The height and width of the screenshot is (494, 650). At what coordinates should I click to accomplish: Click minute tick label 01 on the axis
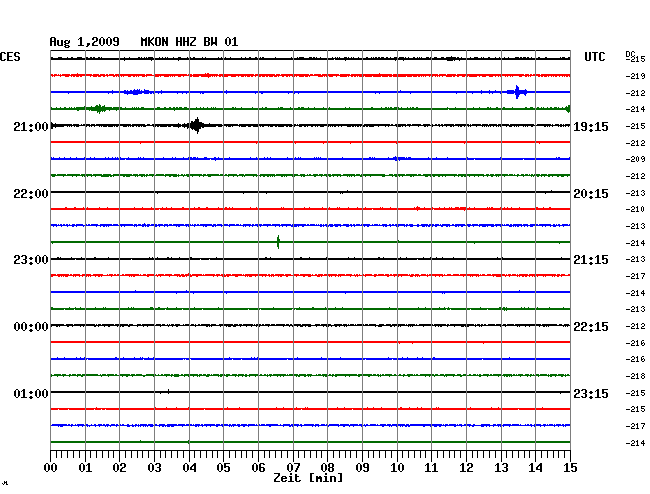coord(85,467)
